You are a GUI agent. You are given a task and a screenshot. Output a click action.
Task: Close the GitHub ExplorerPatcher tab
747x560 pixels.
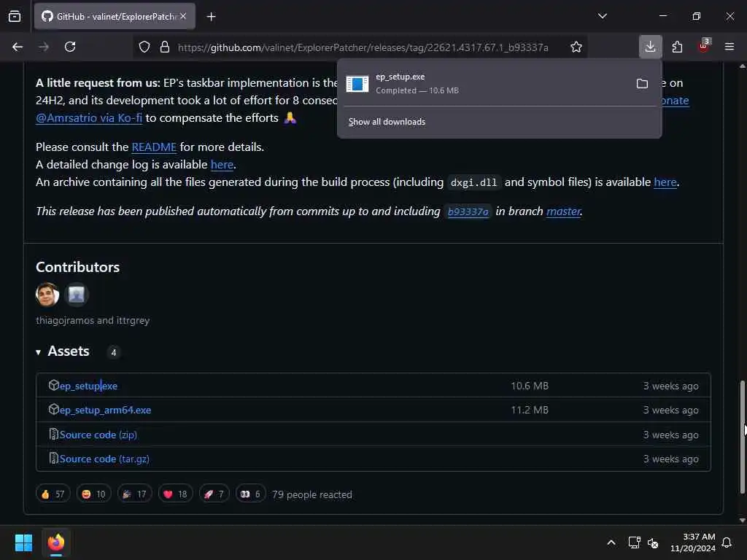(x=183, y=16)
